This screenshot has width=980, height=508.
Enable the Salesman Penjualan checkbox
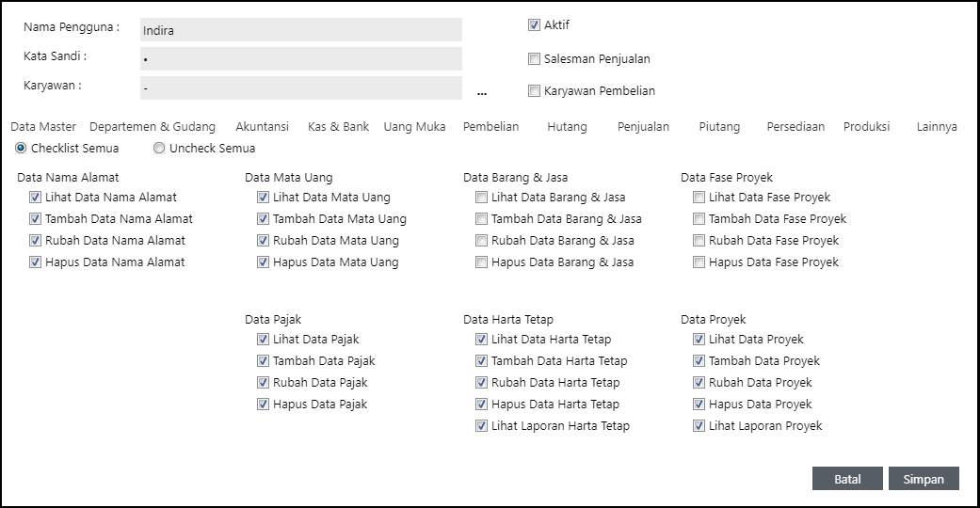(x=534, y=58)
